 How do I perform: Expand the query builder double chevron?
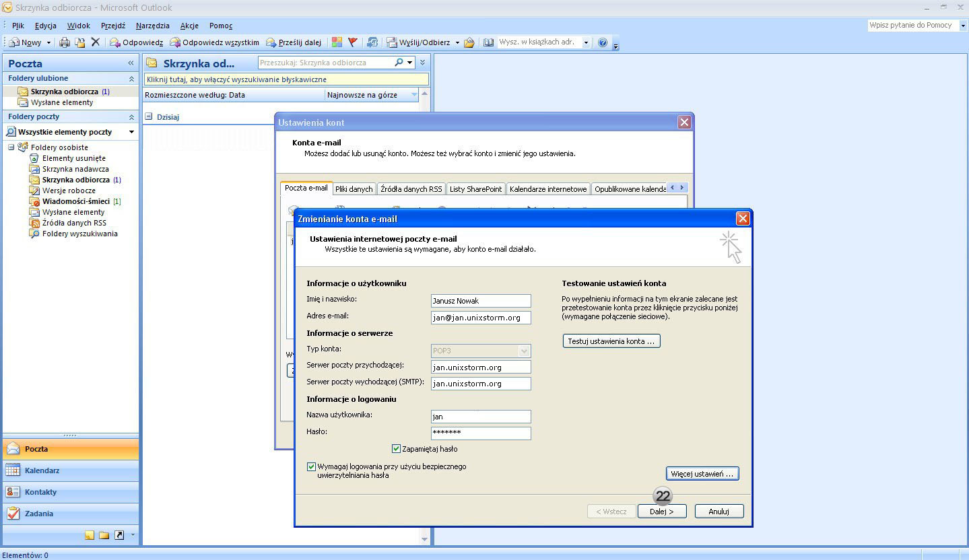[x=422, y=63]
